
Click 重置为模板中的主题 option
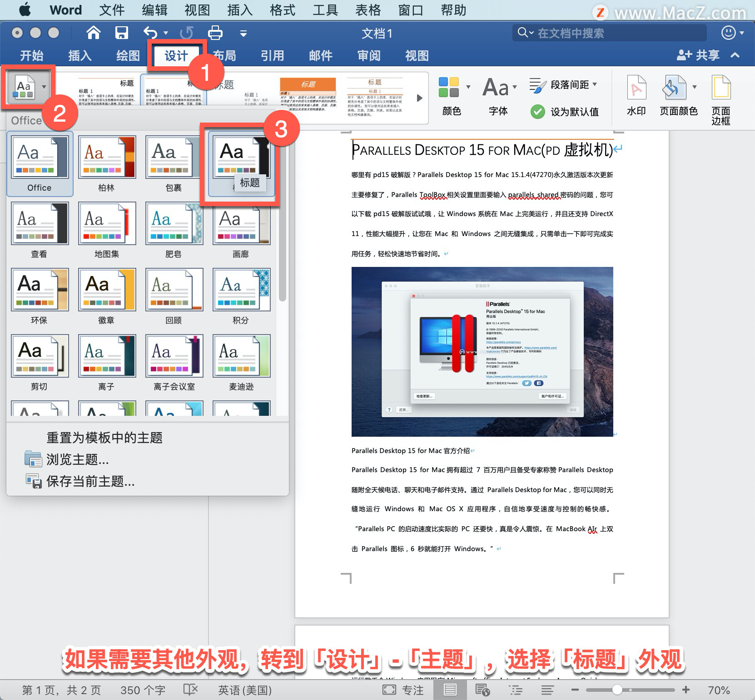[x=104, y=438]
